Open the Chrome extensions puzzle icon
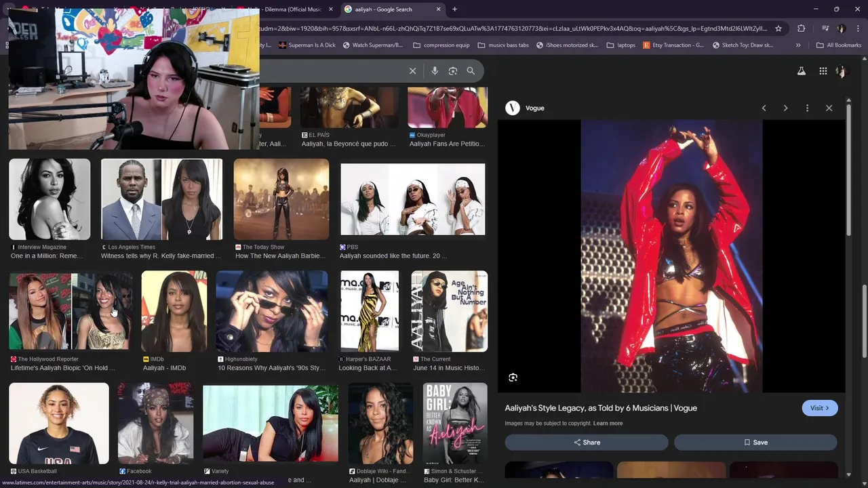The image size is (868, 488). [x=802, y=28]
